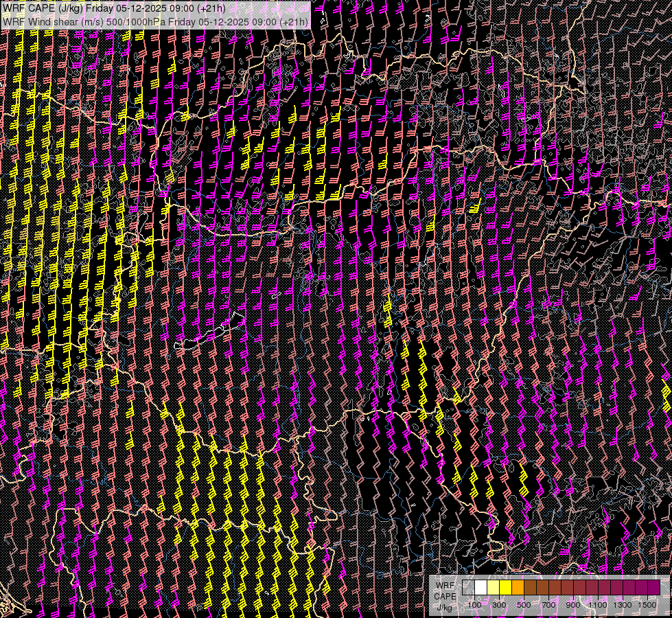
Task: Click the rightmost purple legend swatch
Action: (x=653, y=587)
